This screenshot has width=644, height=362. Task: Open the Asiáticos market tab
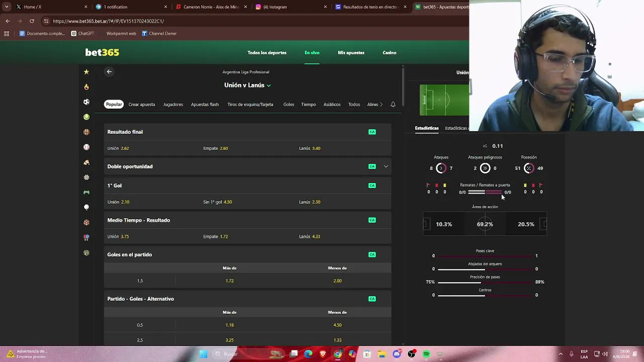[x=332, y=105]
